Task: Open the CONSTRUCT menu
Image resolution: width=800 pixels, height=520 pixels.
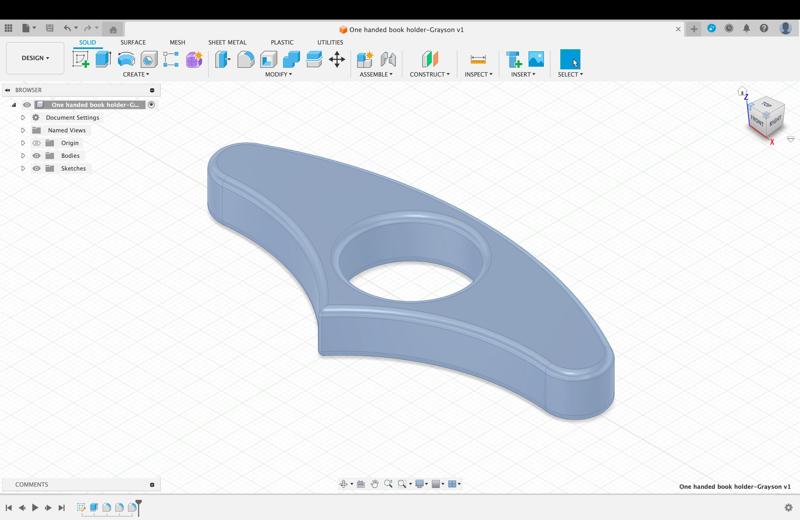Action: (x=429, y=74)
